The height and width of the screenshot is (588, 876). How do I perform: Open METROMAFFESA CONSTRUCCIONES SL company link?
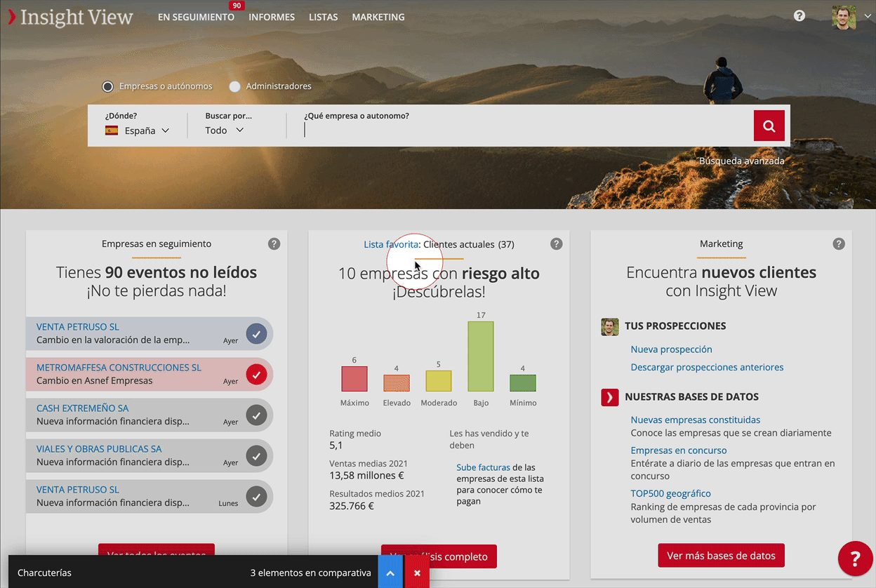point(119,368)
